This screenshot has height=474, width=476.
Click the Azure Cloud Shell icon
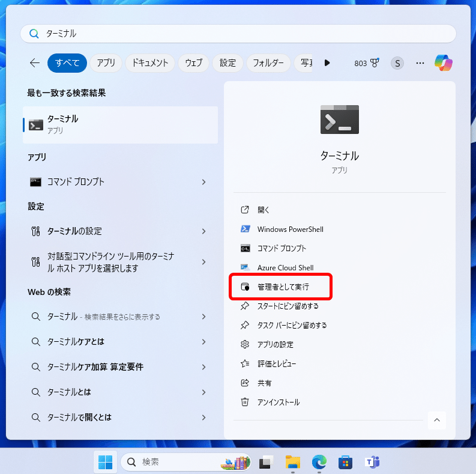click(246, 267)
